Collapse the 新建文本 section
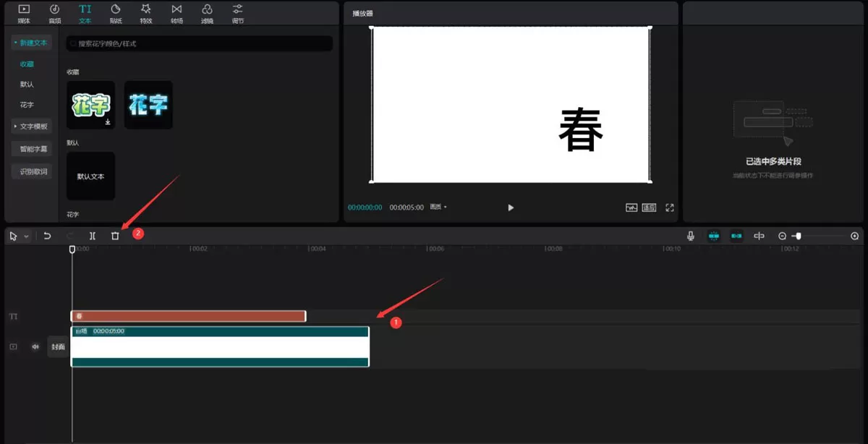868x444 pixels. [x=31, y=43]
